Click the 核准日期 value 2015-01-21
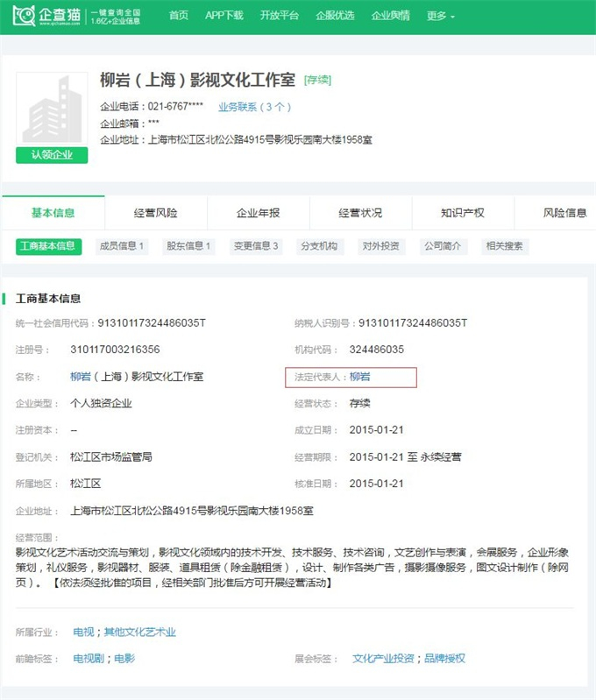 coord(377,484)
